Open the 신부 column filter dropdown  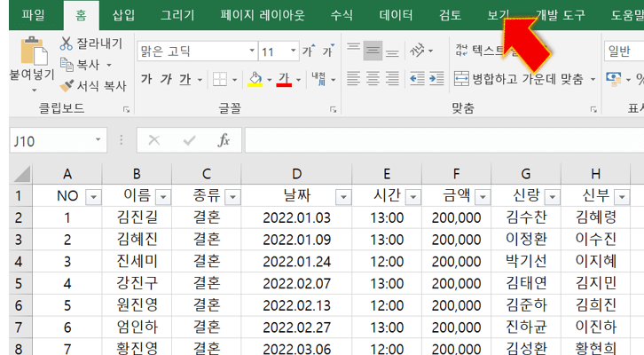pyautogui.click(x=622, y=197)
